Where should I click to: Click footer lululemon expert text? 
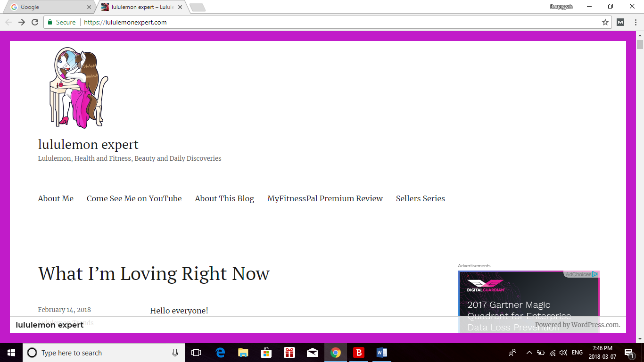point(50,325)
